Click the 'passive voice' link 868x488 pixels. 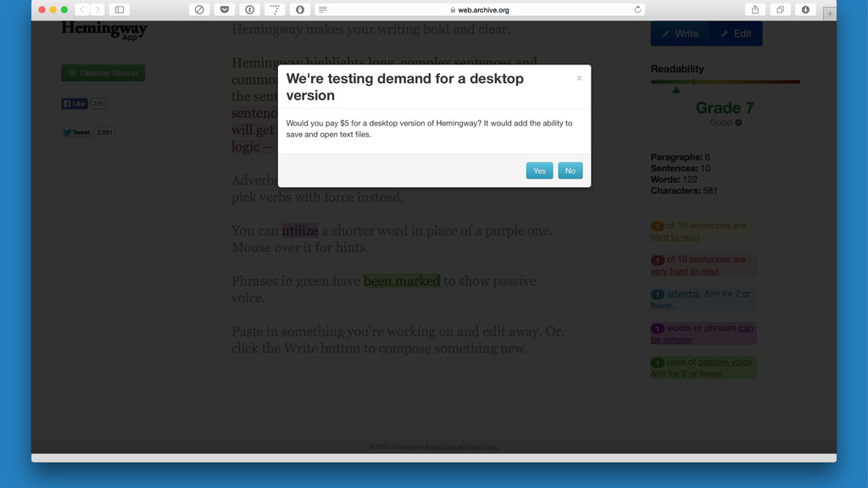[726, 362]
